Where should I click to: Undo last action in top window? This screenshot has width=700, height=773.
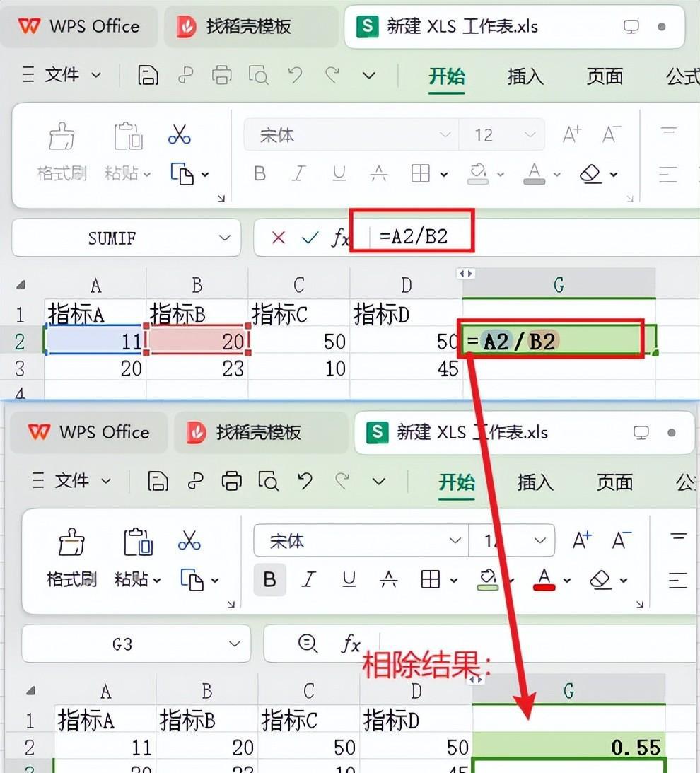[296, 76]
